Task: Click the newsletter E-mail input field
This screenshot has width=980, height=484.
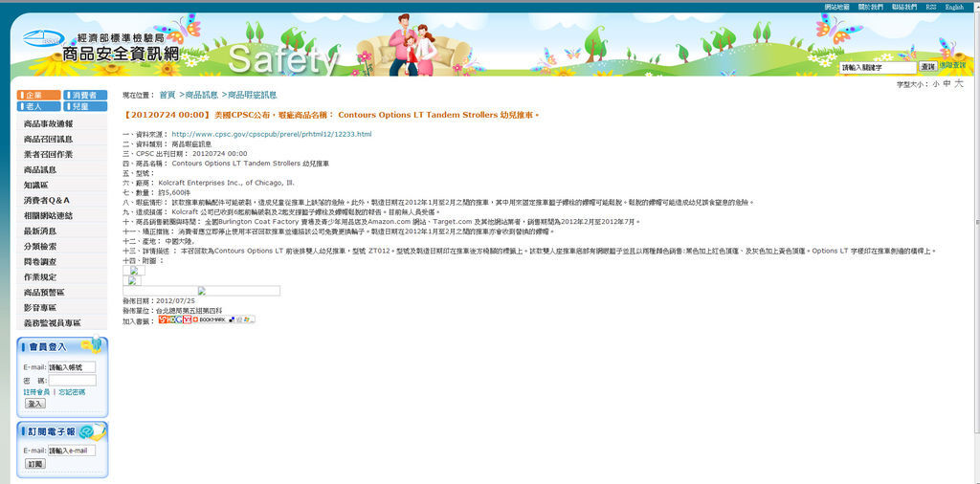Action: coord(72,451)
